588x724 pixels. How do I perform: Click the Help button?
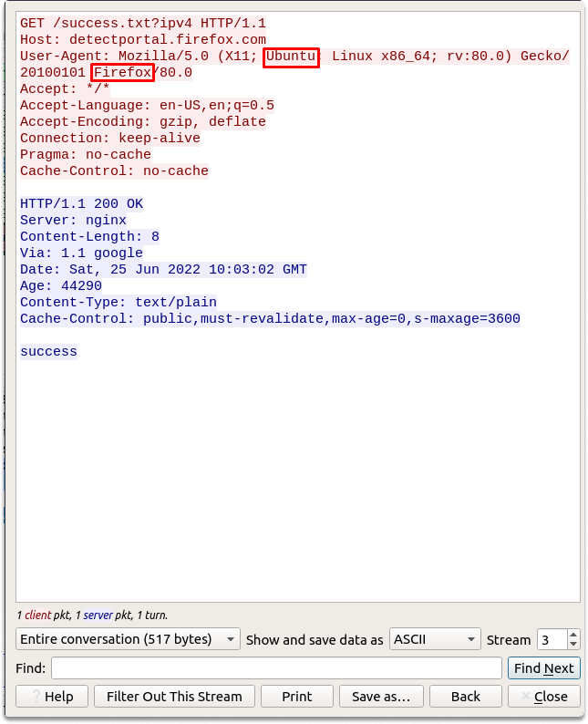pos(52,696)
